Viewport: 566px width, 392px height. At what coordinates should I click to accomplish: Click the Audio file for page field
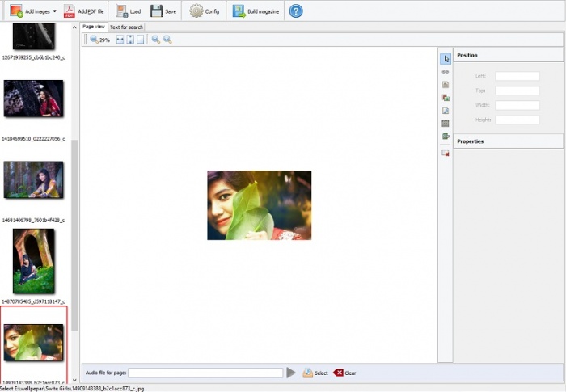[x=205, y=373]
